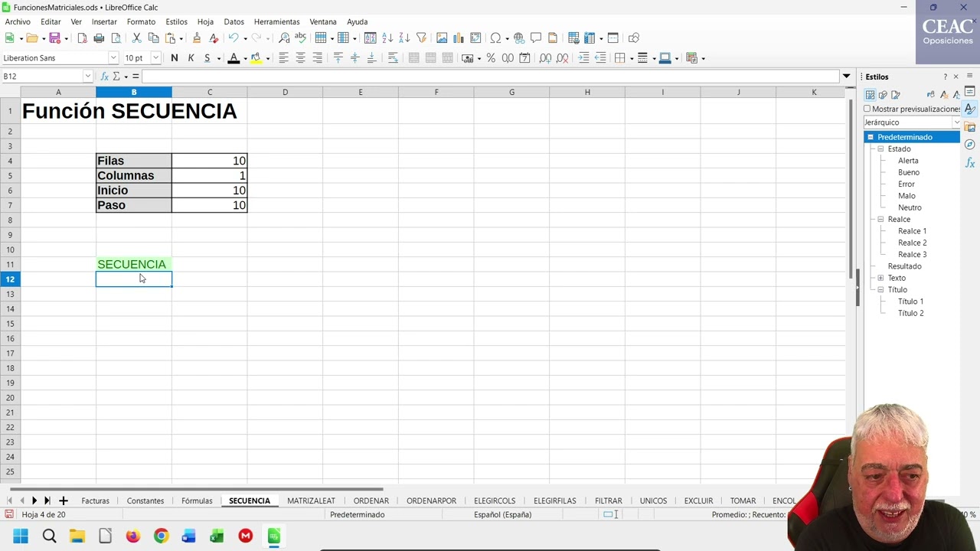Insert a chart using bar-chart icon
This screenshot has width=980, height=551.
459,37
